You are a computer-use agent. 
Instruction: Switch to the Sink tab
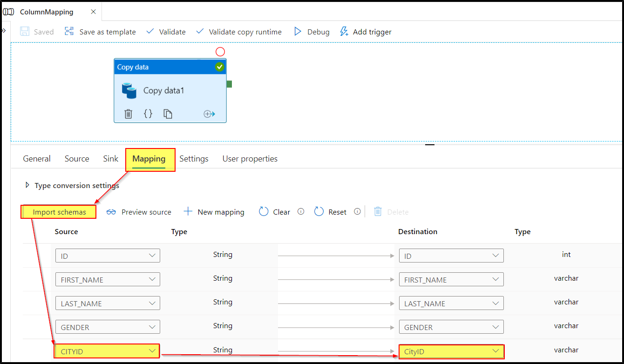[x=110, y=158]
